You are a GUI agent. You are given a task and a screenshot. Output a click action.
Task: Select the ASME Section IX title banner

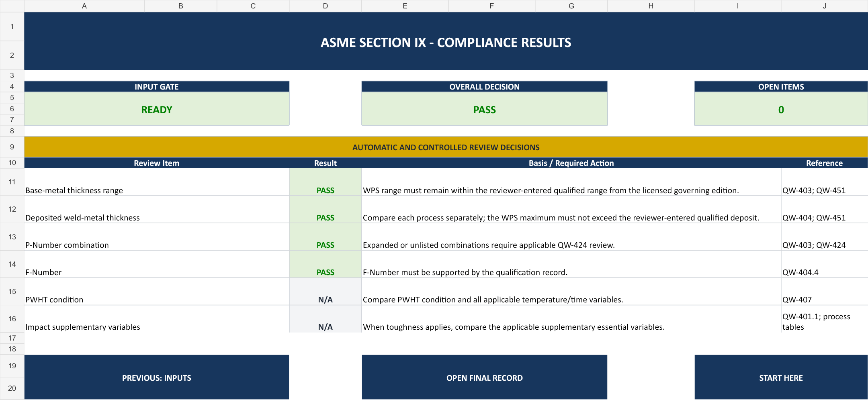click(446, 41)
